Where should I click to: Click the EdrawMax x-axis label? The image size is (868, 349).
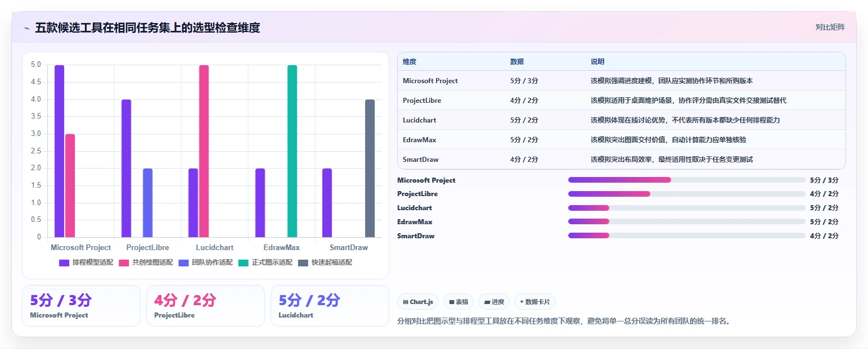(x=281, y=247)
